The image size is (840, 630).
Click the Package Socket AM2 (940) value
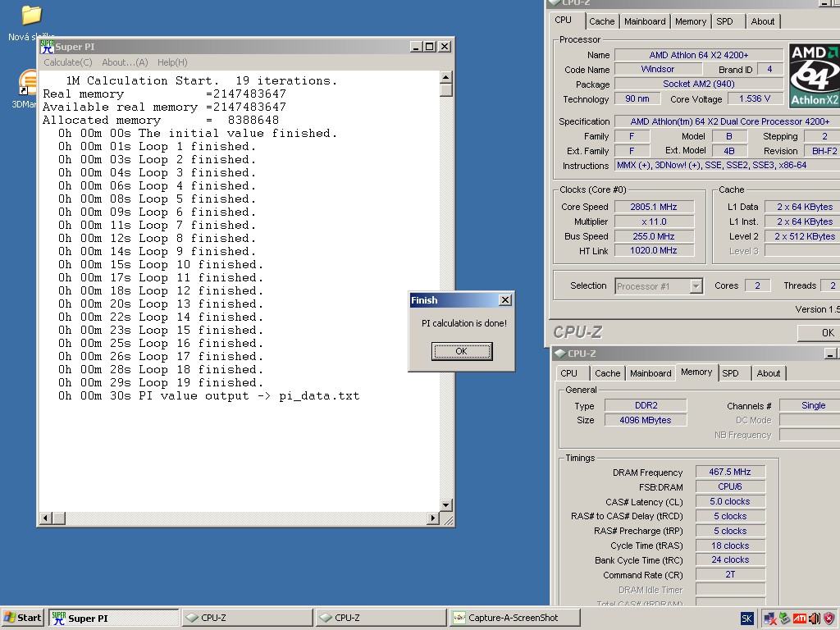tap(699, 84)
